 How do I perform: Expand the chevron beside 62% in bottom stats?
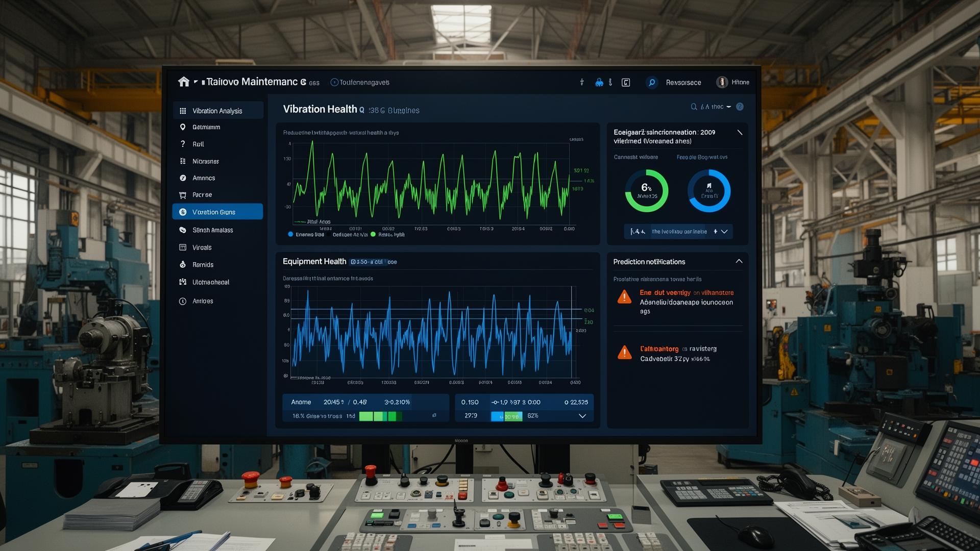tap(582, 416)
